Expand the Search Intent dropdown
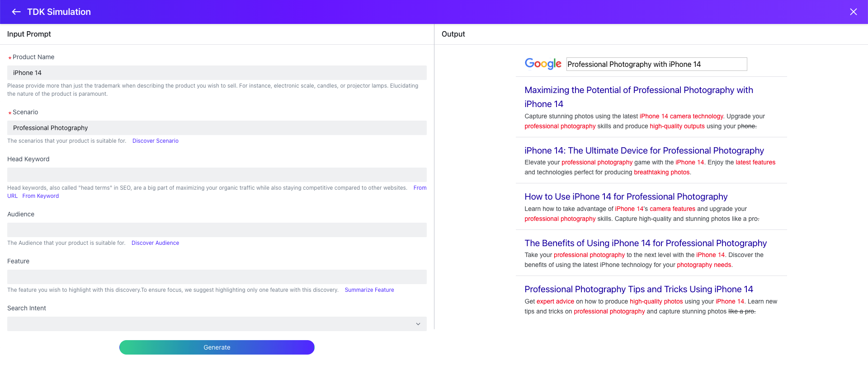The height and width of the screenshot is (374, 868). (x=217, y=324)
